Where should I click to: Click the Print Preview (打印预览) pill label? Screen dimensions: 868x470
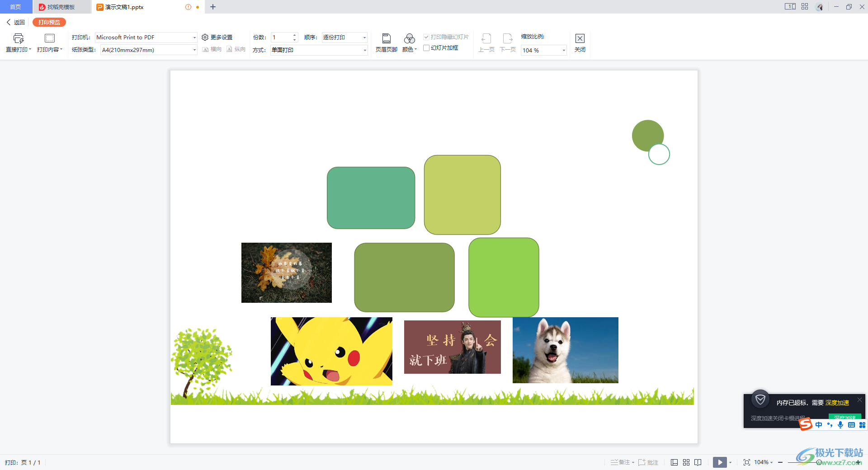(x=49, y=22)
